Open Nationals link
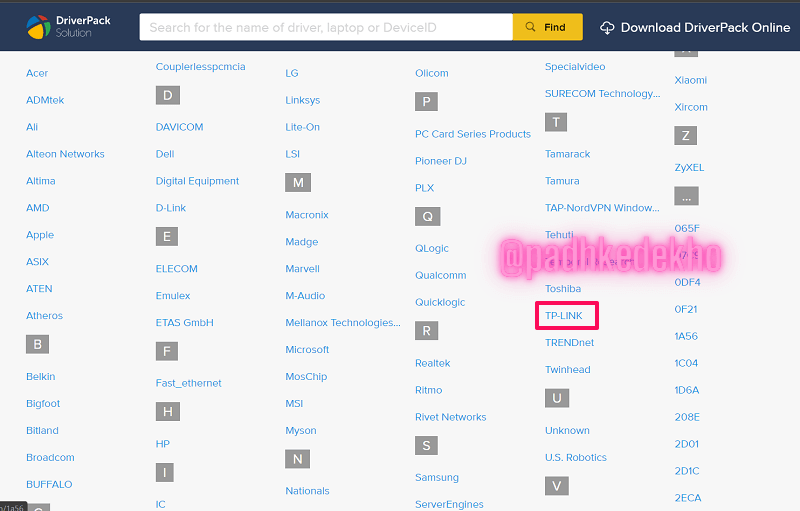The width and height of the screenshot is (800, 511). click(x=307, y=491)
